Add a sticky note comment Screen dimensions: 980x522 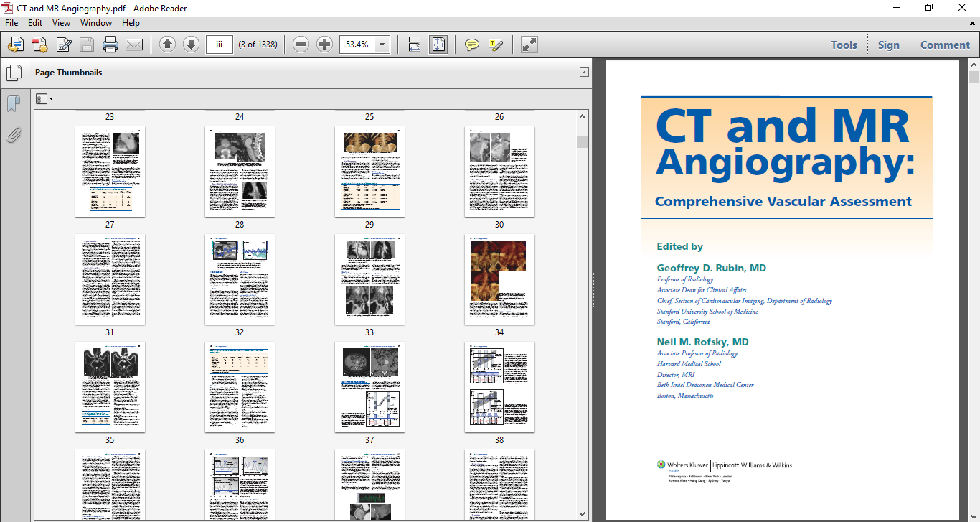471,45
